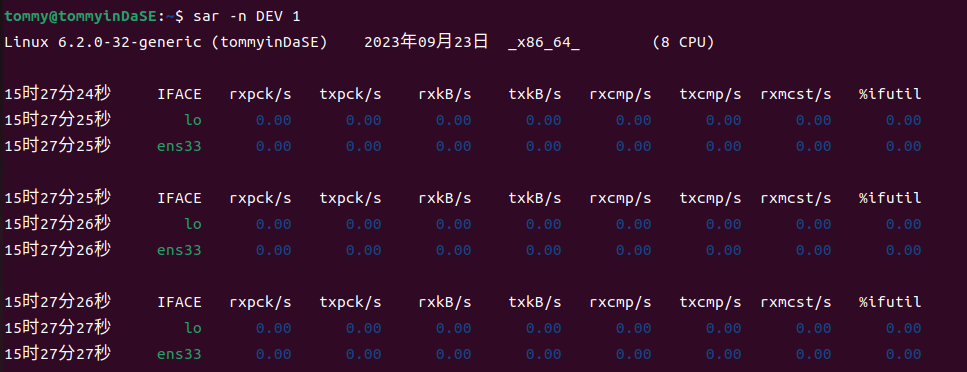Image resolution: width=967 pixels, height=372 pixels.
Task: Select the kernel string 'Linux 6.2.0-32-generic'
Action: point(102,43)
